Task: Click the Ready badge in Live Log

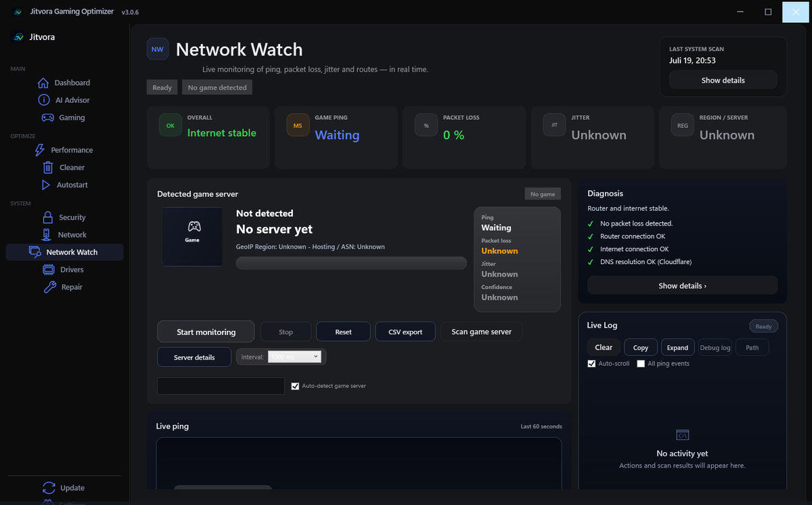Action: [763, 326]
